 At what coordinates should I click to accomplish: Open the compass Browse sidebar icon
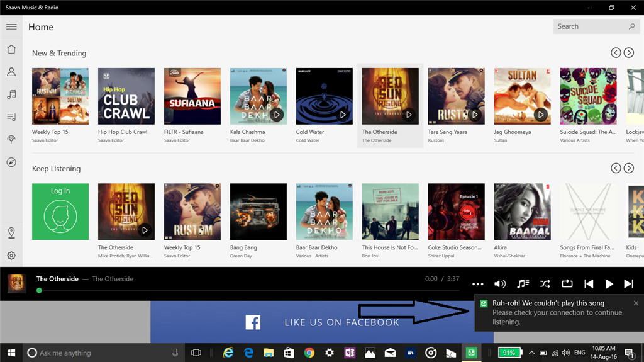pyautogui.click(x=11, y=162)
